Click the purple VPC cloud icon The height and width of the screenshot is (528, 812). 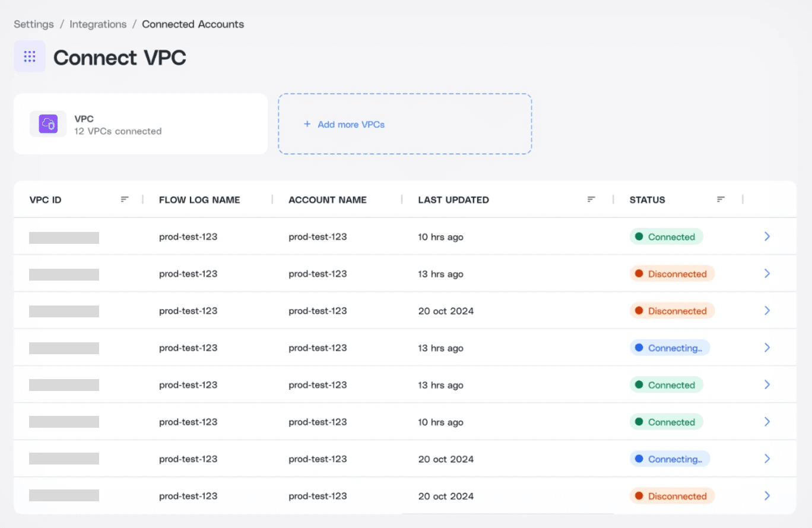(x=48, y=124)
